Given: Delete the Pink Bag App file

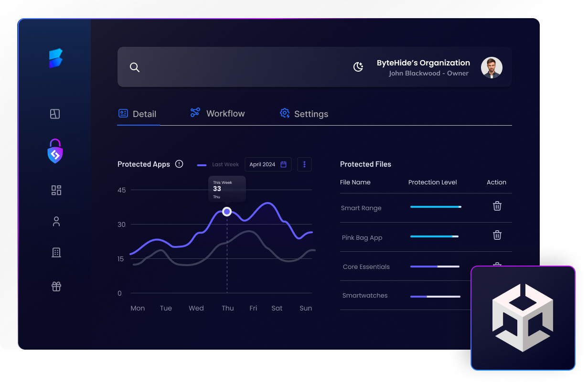Looking at the screenshot, I should pos(497,235).
